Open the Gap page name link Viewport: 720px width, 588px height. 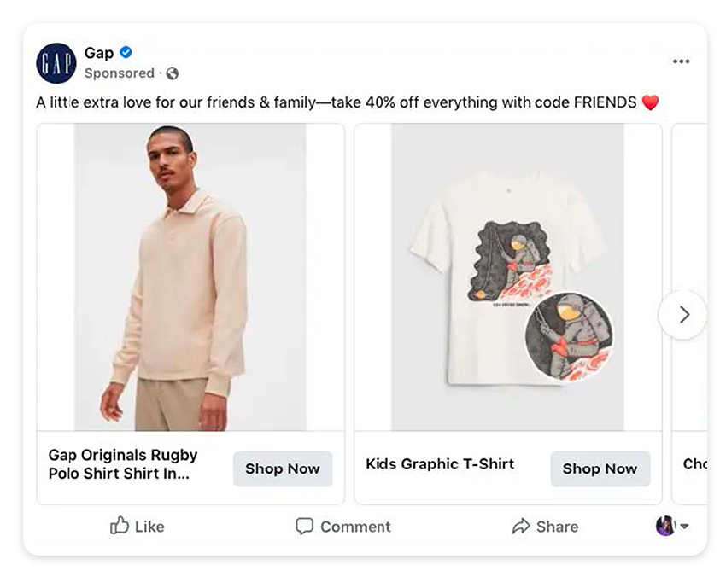pyautogui.click(x=99, y=53)
